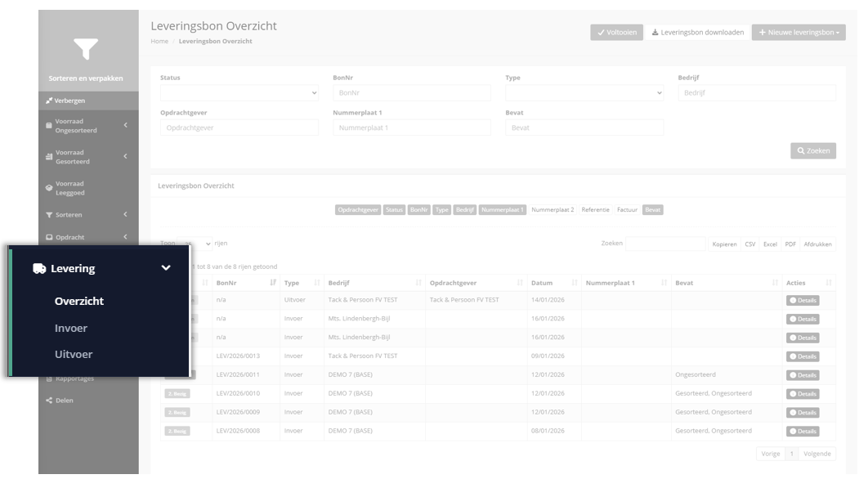Screen dimensions: 868x479
Task: Focus the Opdrachtgever filter field
Action: (239, 128)
